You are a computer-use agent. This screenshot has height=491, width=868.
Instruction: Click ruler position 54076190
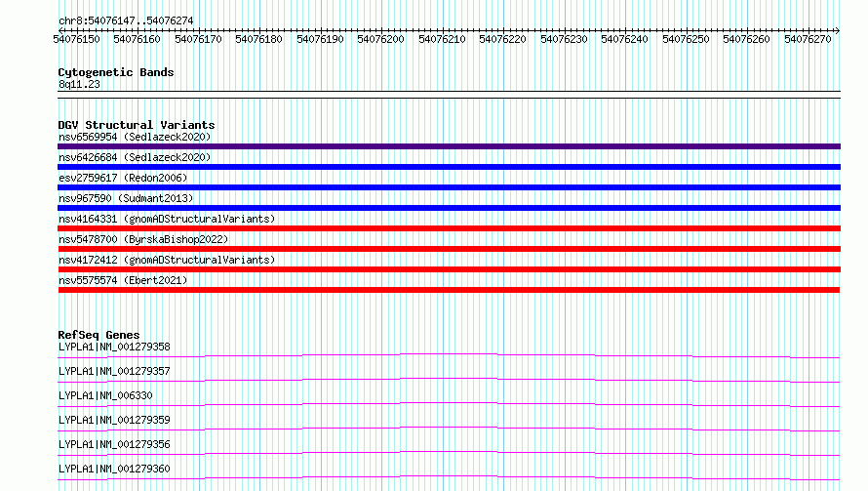click(x=320, y=39)
